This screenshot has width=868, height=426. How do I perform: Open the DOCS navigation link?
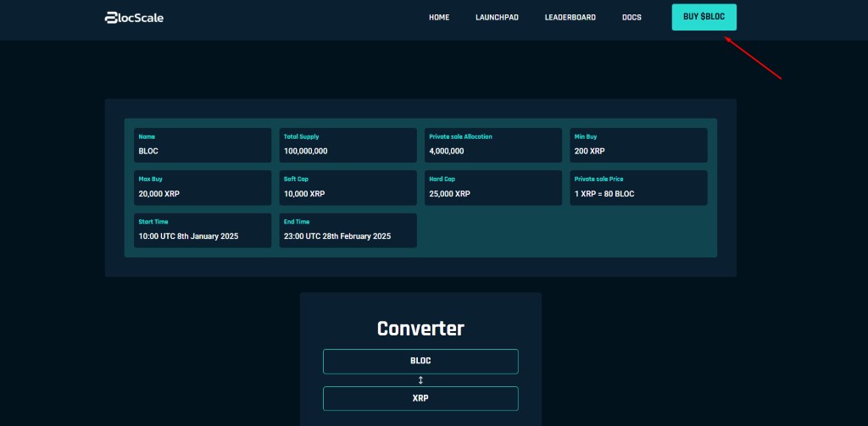[632, 17]
